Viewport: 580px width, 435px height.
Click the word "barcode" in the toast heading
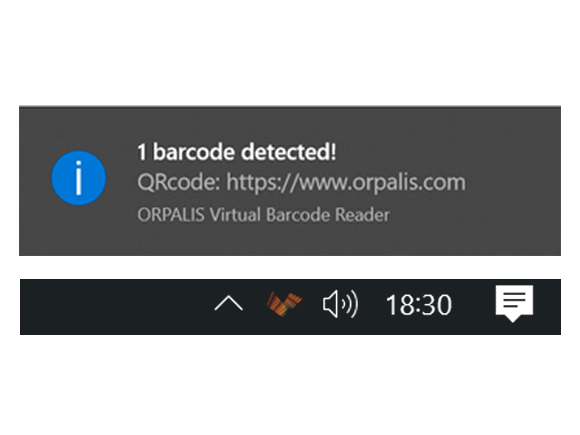point(194,152)
